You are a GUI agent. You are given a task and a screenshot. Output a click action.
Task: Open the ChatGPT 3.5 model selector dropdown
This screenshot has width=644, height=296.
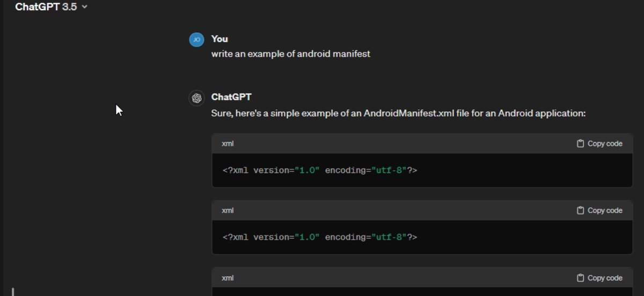tap(51, 7)
